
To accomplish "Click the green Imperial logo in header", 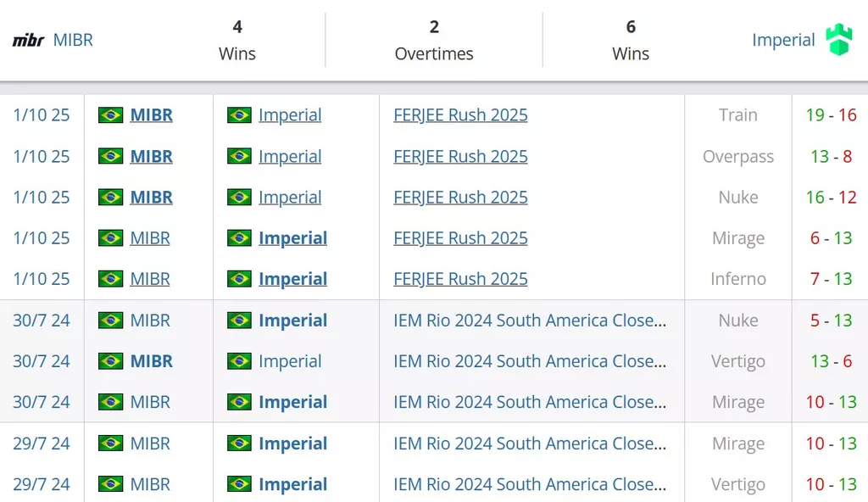I will point(838,40).
